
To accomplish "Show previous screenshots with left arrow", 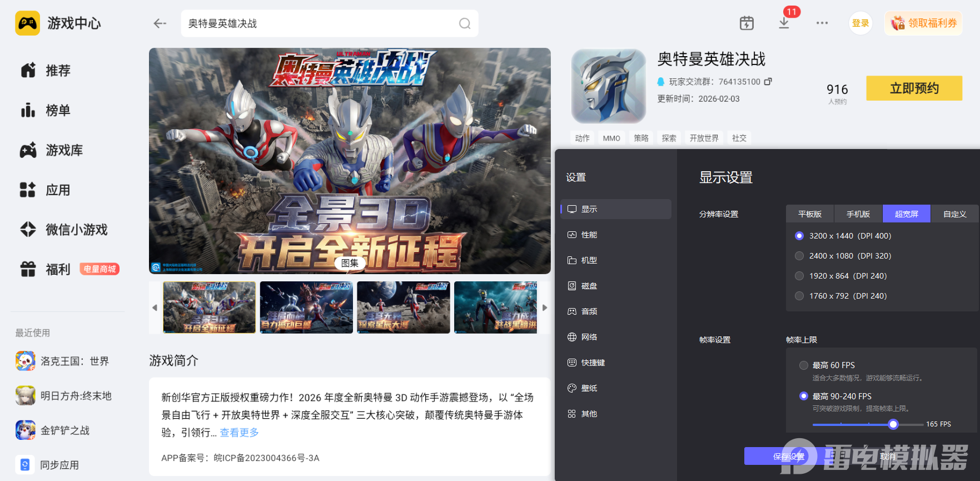I will click(x=155, y=308).
